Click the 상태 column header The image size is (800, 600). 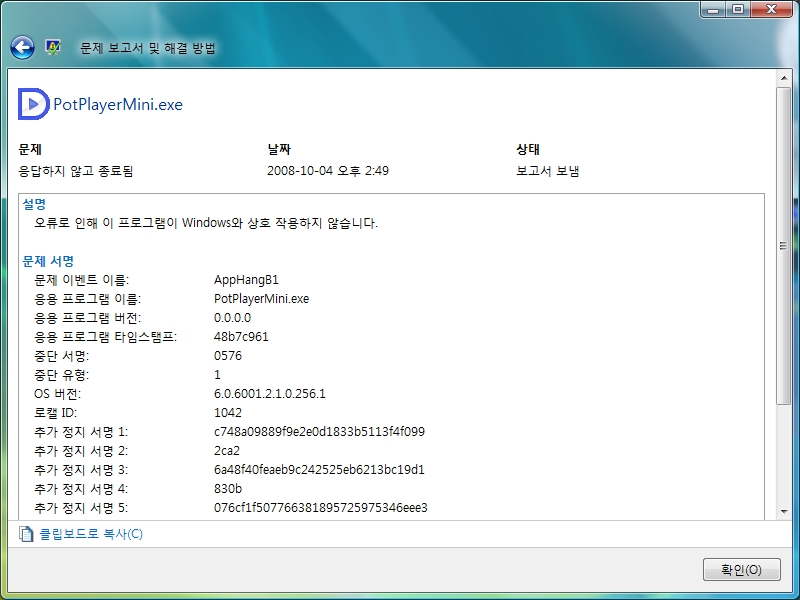(x=528, y=149)
